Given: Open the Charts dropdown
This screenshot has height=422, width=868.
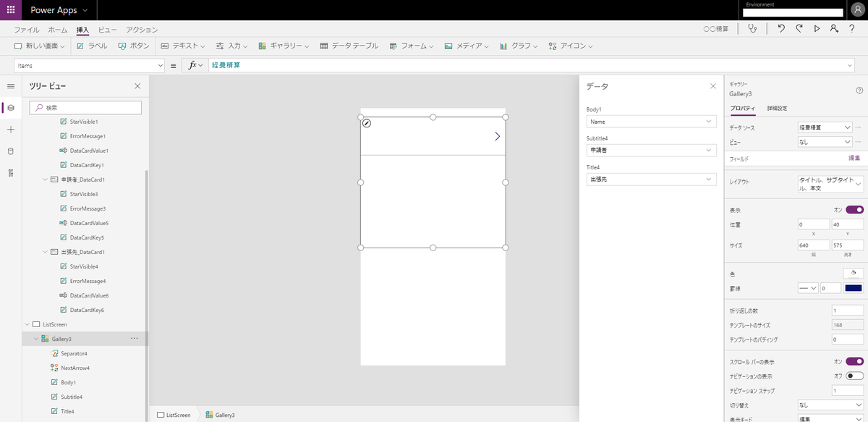Looking at the screenshot, I should [x=520, y=46].
